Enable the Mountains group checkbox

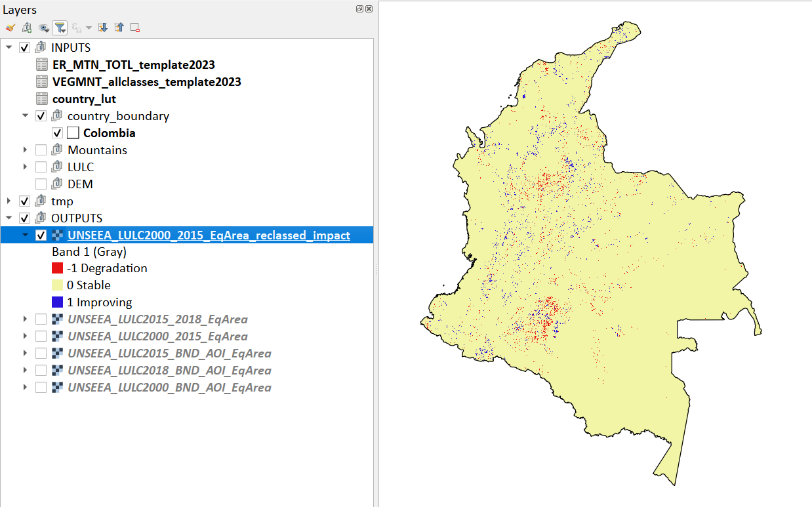[41, 150]
